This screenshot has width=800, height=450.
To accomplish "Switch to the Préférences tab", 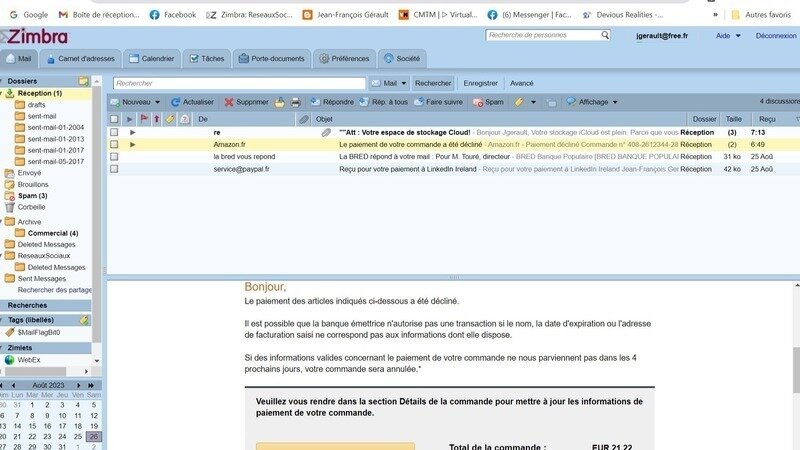I will coord(344,59).
